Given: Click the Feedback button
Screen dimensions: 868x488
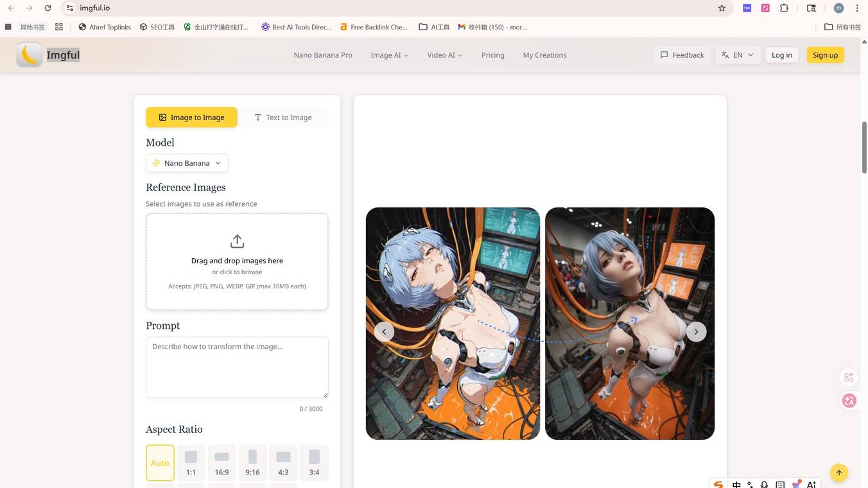Looking at the screenshot, I should pyautogui.click(x=682, y=55).
